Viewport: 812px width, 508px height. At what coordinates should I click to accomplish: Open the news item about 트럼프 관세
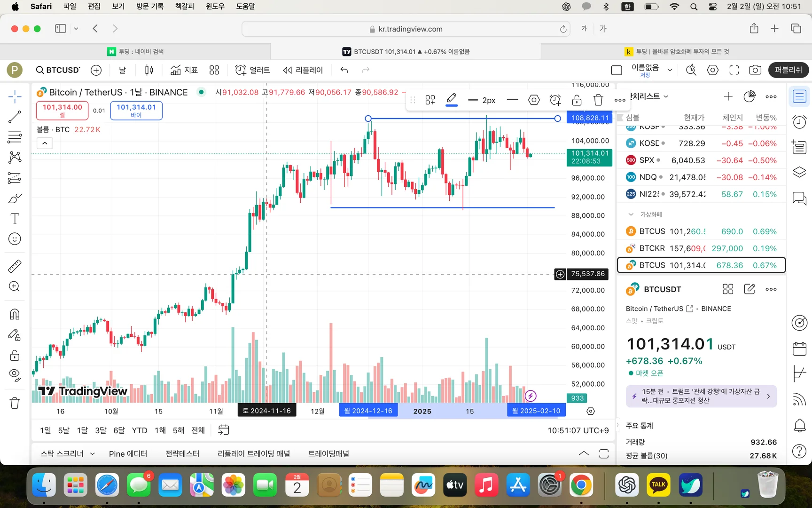701,396
